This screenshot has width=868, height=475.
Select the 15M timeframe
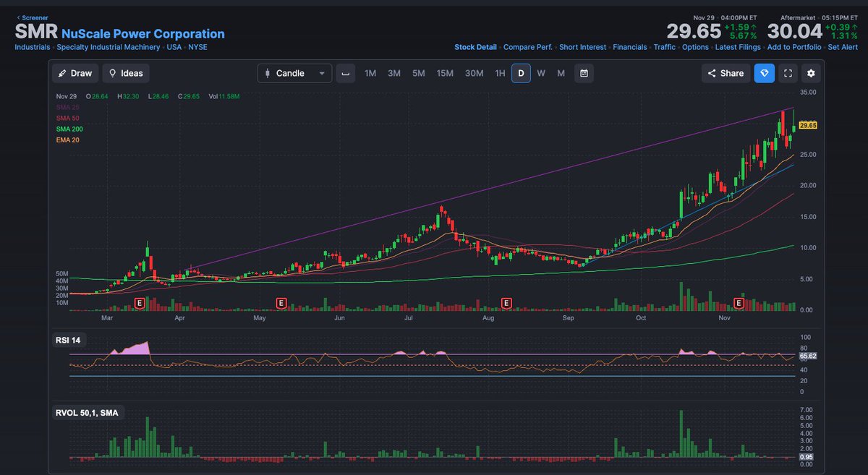point(445,73)
